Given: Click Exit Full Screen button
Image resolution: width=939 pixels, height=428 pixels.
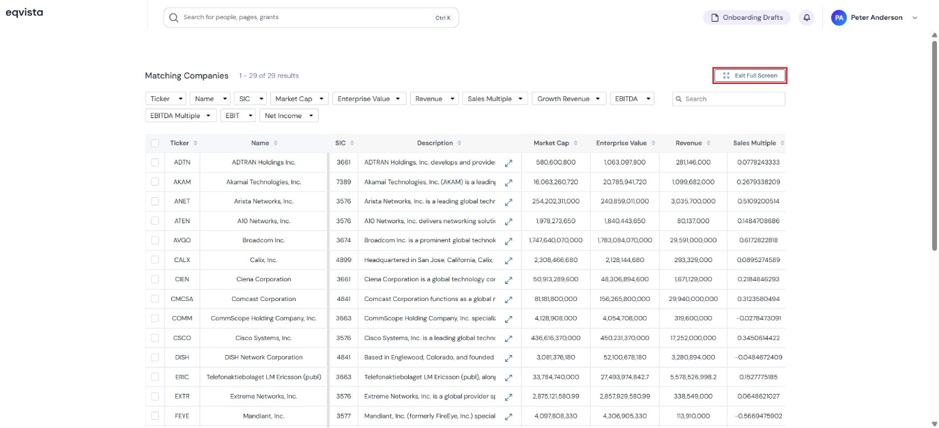Looking at the screenshot, I should (750, 75).
